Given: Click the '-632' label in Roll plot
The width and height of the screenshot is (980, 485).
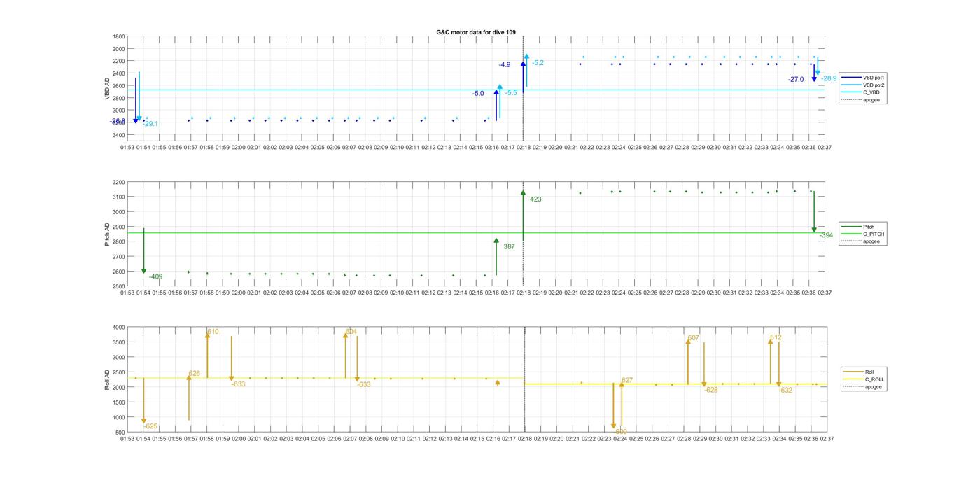Looking at the screenshot, I should pyautogui.click(x=785, y=391).
